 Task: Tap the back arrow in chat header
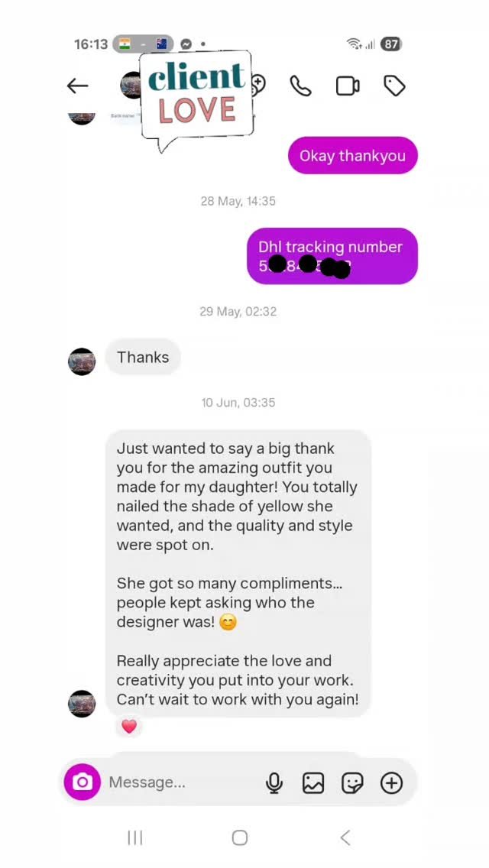tap(77, 86)
